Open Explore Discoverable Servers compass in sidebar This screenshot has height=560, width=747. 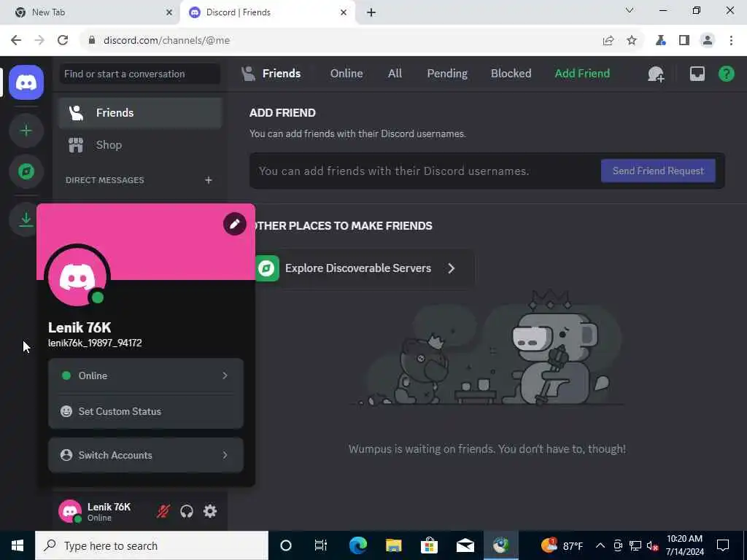point(26,171)
